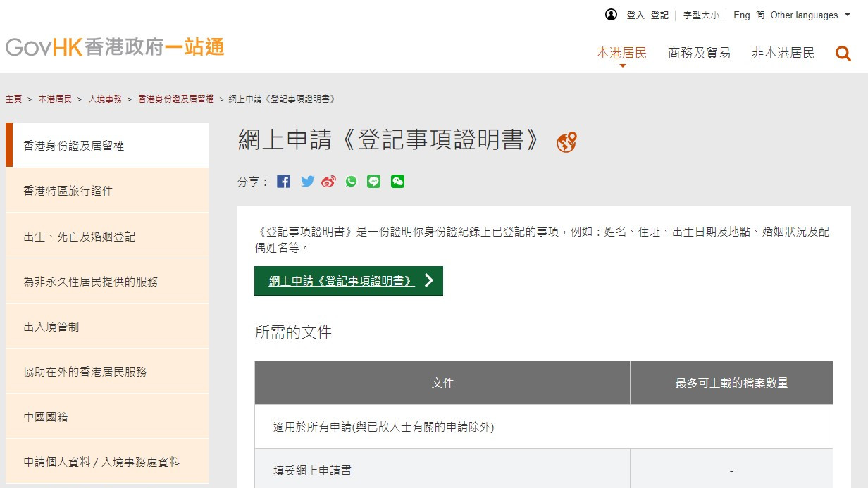Share through WeChat icon
Screen dimensions: 868x488
(397, 182)
